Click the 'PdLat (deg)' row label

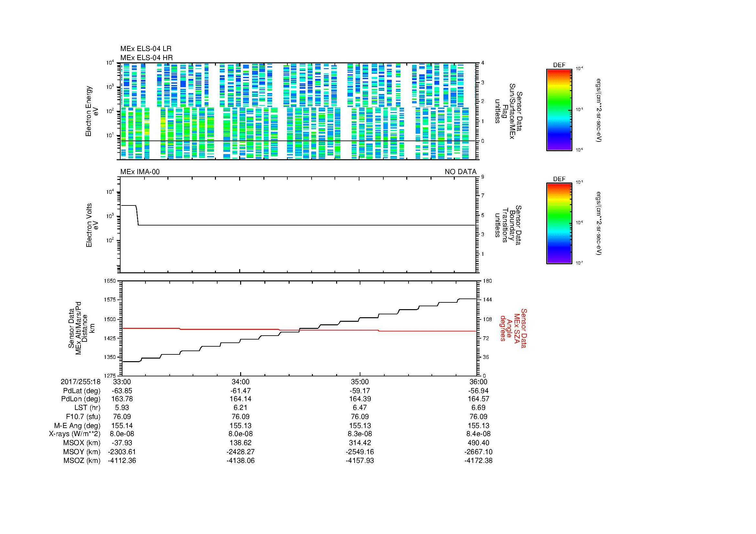(x=82, y=391)
